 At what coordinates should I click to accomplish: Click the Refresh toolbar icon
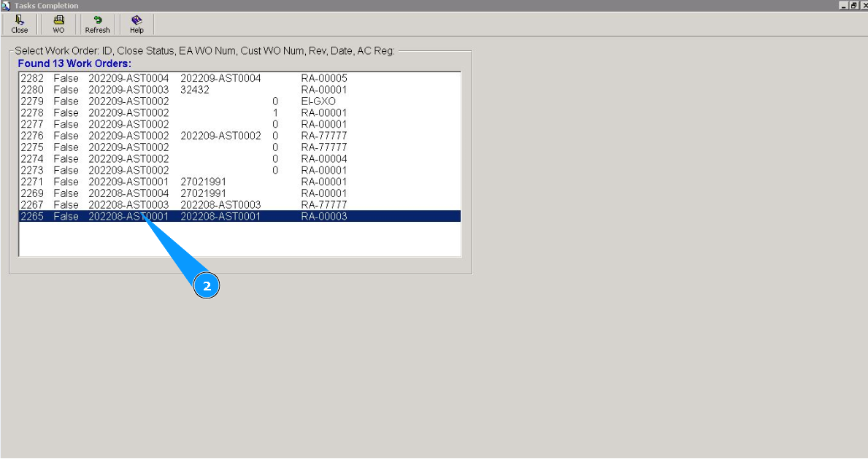(x=97, y=24)
